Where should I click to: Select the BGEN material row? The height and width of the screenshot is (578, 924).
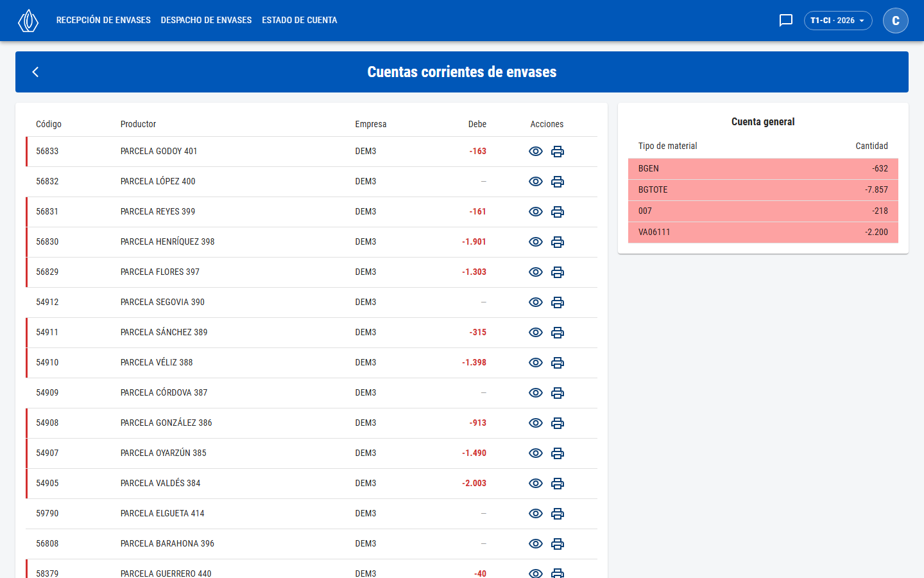[763, 169]
